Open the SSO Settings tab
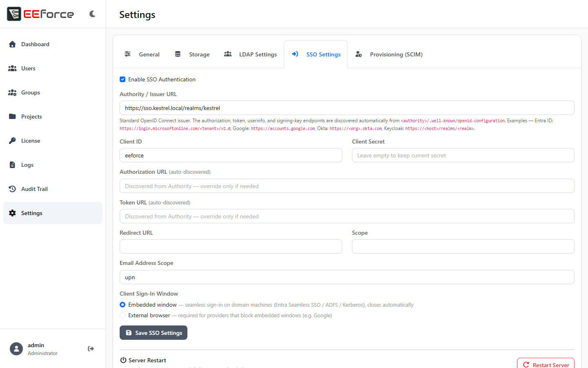588x368 pixels. (316, 54)
